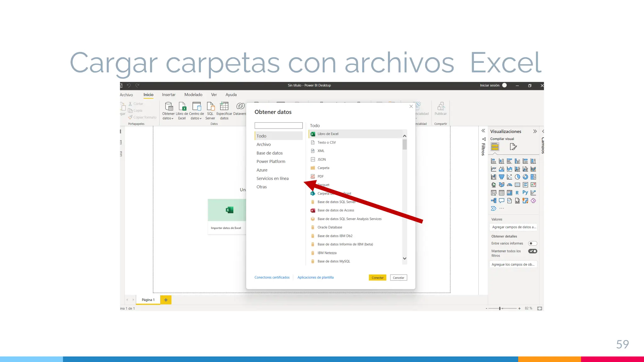
Task: Toggle Entre varios informes switch
Action: [x=532, y=244]
